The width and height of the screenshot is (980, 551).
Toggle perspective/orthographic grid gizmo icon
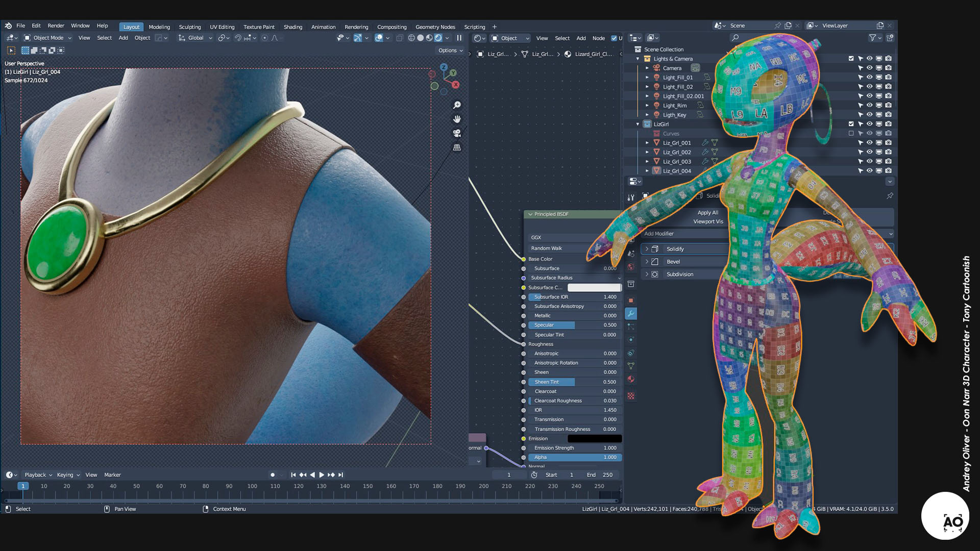(457, 147)
